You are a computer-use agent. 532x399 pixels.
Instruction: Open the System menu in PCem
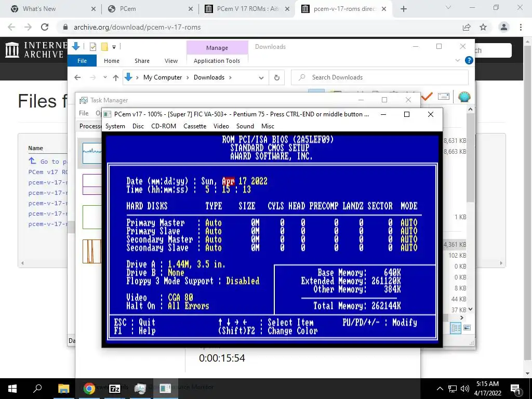point(115,126)
